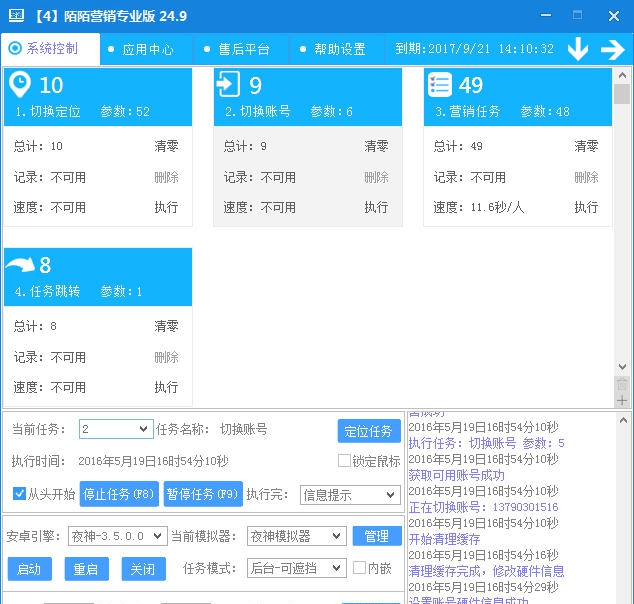The image size is (634, 604).
Task: Go to the 帮助设置 tab
Action: [x=337, y=49]
